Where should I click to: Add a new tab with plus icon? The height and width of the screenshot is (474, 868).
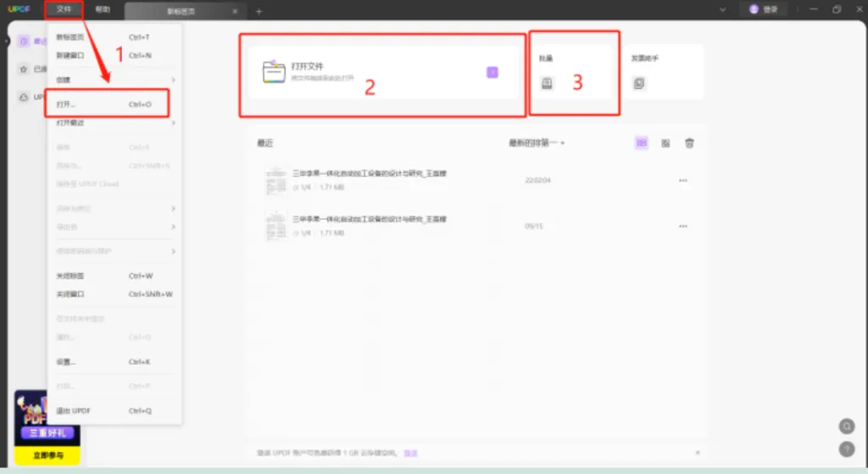(259, 11)
